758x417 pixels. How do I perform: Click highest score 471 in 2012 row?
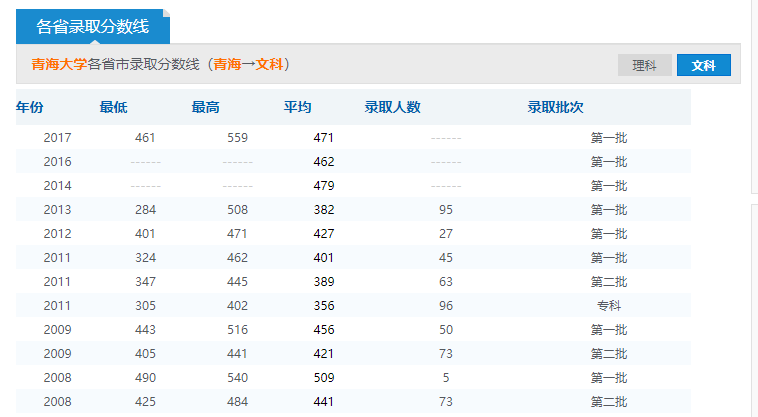point(237,234)
